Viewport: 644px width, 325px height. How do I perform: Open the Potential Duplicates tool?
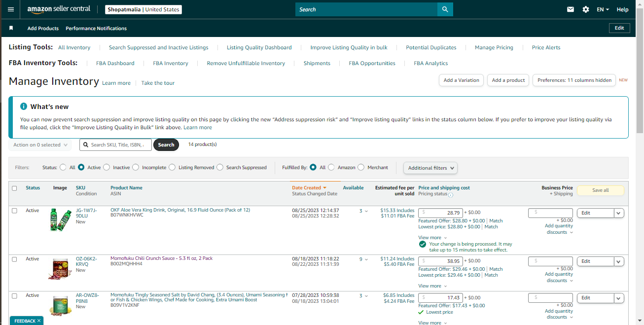(x=431, y=47)
